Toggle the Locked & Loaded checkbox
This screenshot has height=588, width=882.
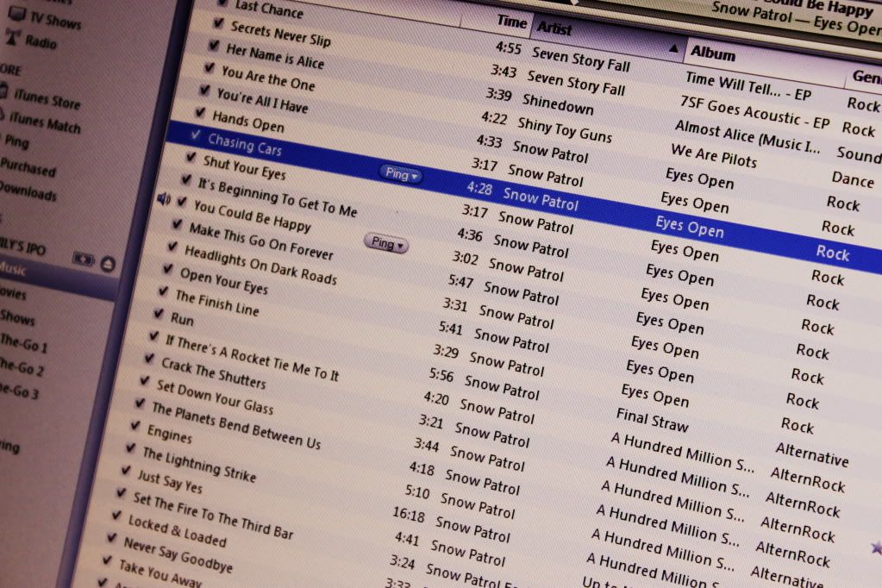pos(116,516)
